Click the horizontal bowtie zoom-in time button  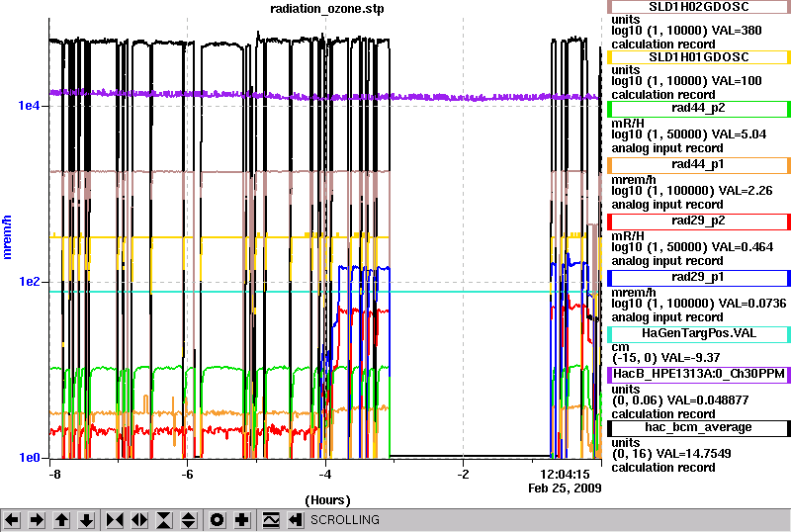(x=115, y=520)
